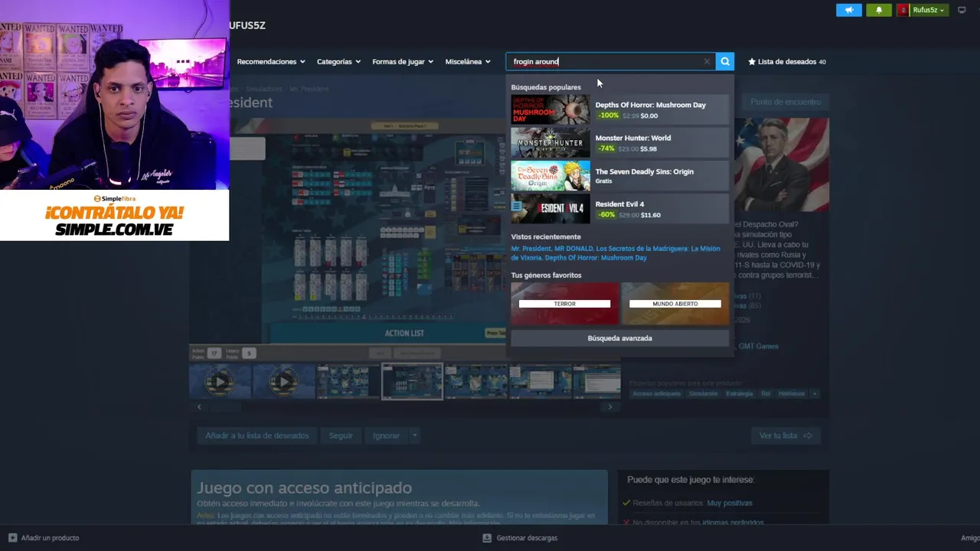The width and height of the screenshot is (980, 551).
Task: Click the Rol tag
Action: click(766, 393)
